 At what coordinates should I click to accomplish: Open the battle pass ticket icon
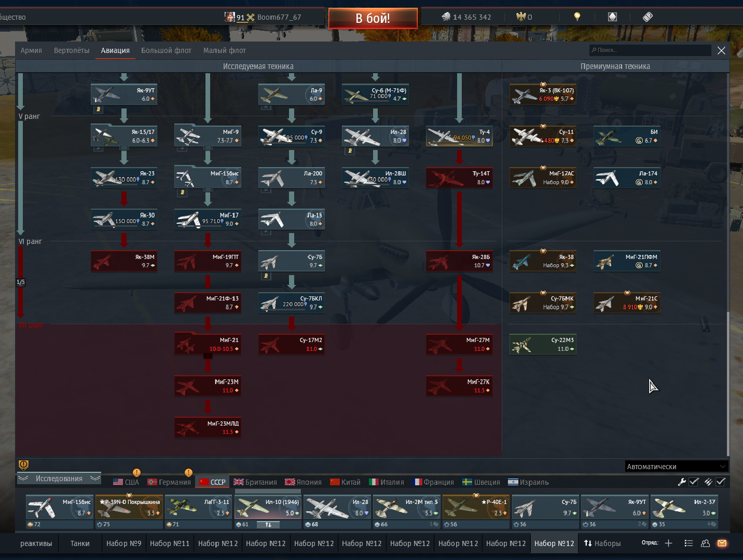pos(648,17)
